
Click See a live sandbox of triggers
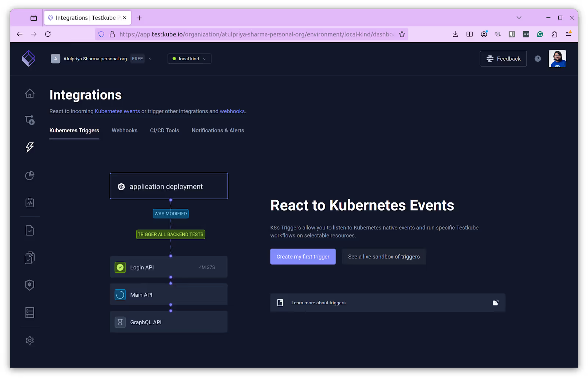pos(384,257)
